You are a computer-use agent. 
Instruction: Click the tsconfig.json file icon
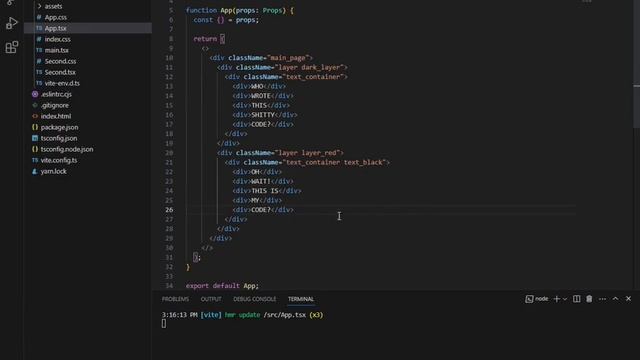point(35,138)
